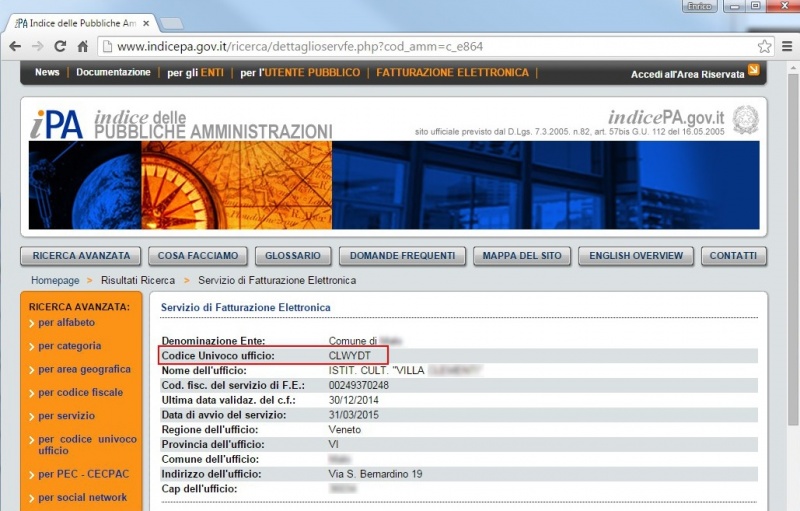Click Accedi all'Area Riservata link

point(687,74)
